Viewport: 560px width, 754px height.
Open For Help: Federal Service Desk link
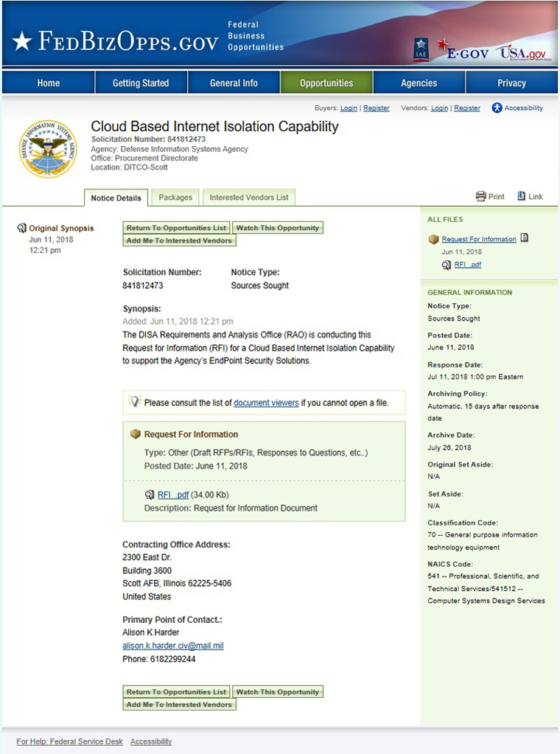(x=70, y=741)
